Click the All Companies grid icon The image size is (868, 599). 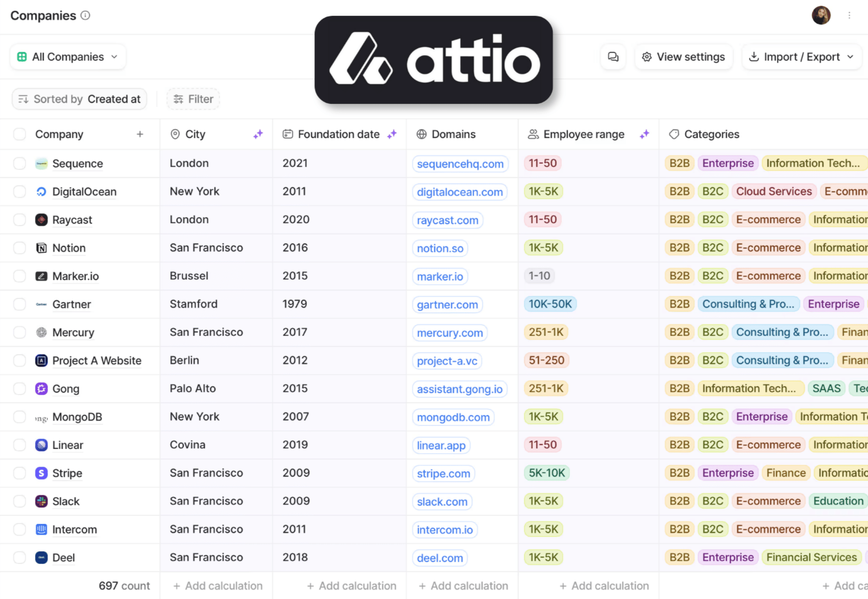(22, 57)
